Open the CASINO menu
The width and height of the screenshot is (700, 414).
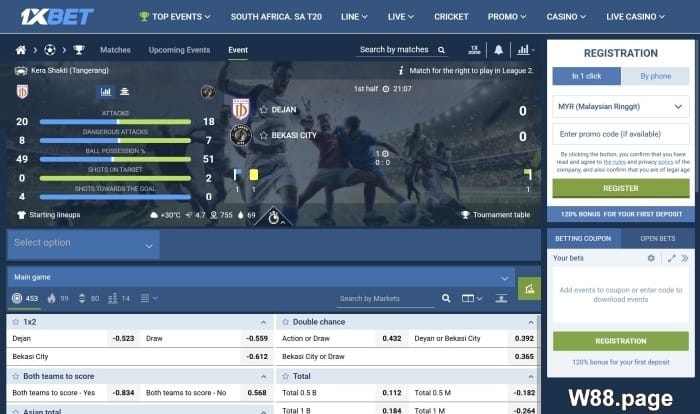566,17
